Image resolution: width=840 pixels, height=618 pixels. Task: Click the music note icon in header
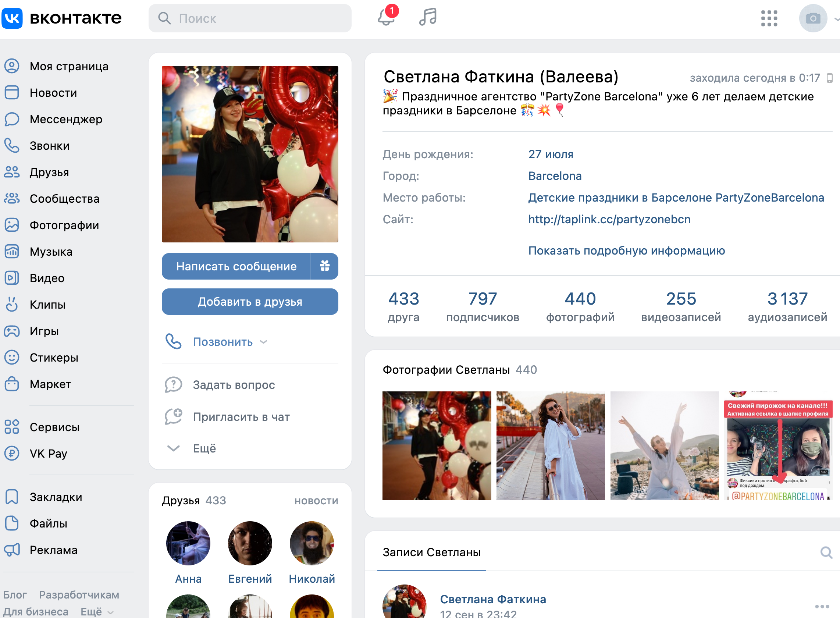coord(428,18)
